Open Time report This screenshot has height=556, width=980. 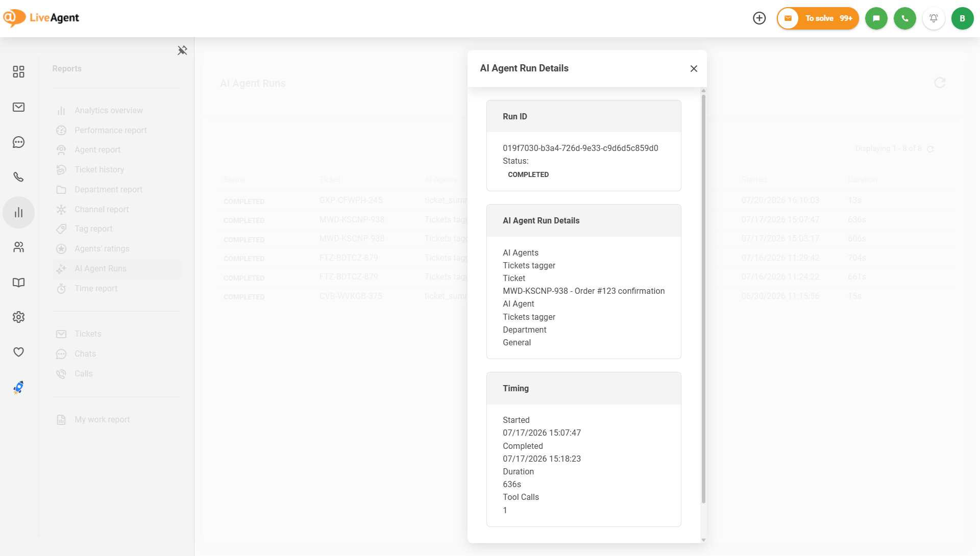(x=117, y=289)
